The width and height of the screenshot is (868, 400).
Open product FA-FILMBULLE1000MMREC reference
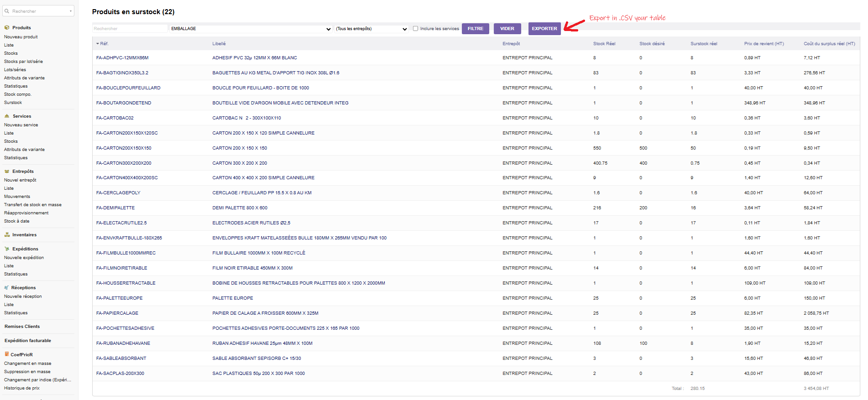[126, 253]
